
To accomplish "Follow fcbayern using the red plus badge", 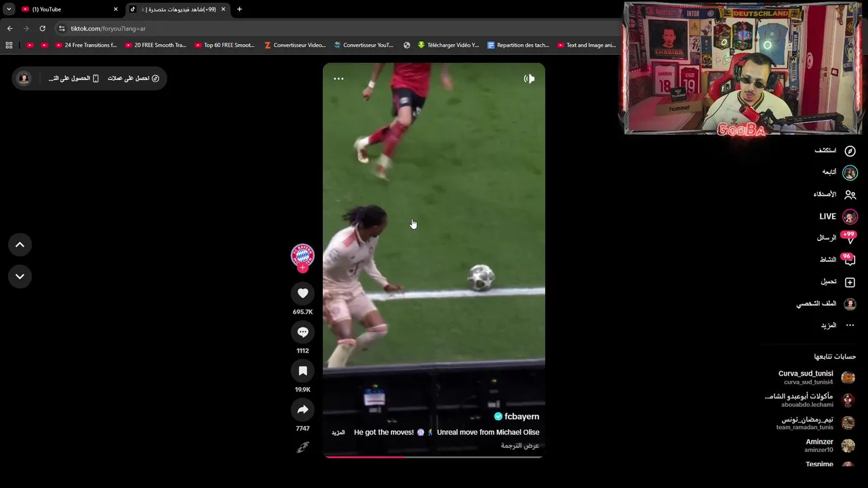I will (x=302, y=268).
